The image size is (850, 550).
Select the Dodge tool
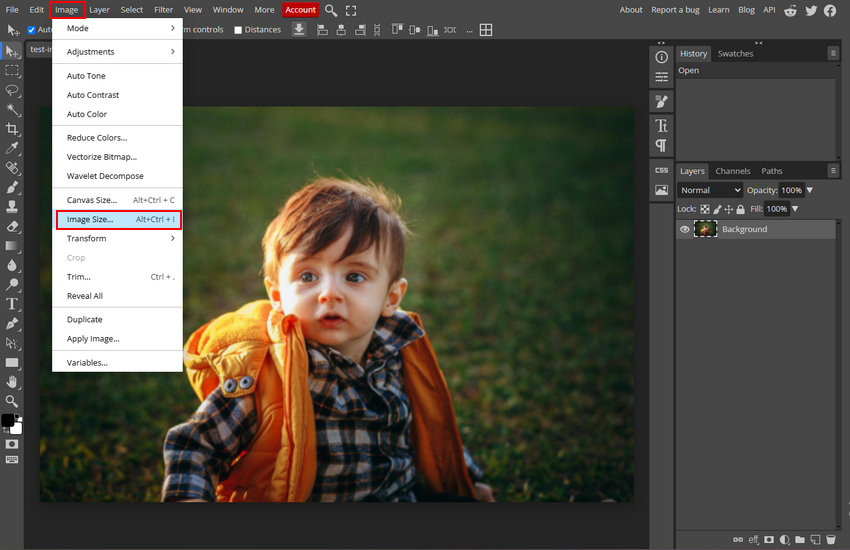click(11, 284)
